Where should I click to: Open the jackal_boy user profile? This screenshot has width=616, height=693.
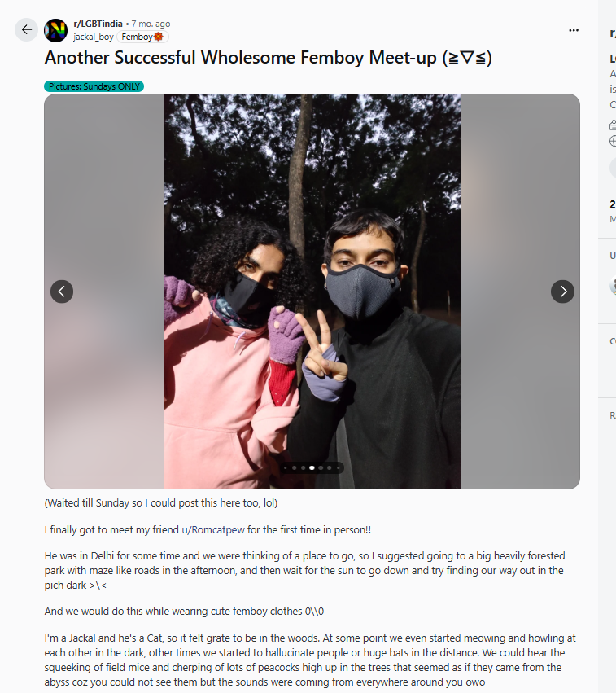(93, 37)
